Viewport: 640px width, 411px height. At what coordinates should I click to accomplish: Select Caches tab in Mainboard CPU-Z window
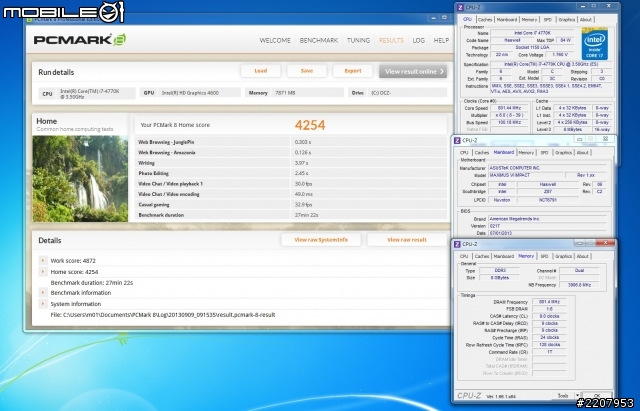(x=482, y=153)
